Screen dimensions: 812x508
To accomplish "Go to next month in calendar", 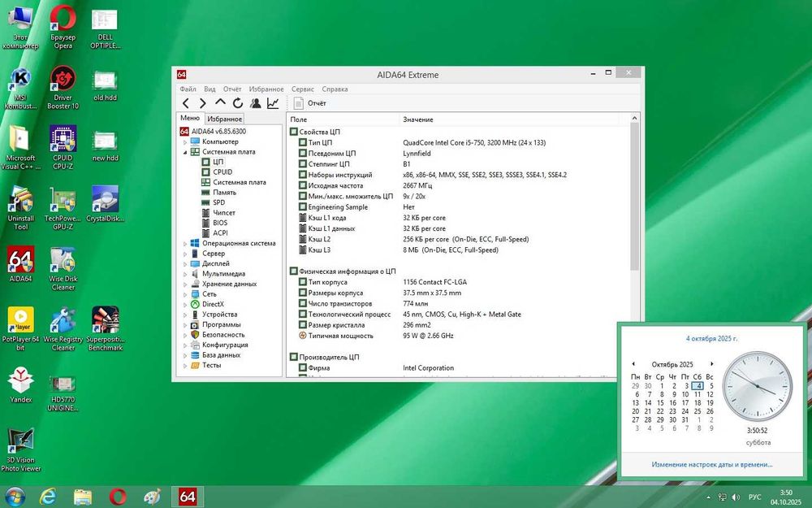I will pyautogui.click(x=712, y=364).
